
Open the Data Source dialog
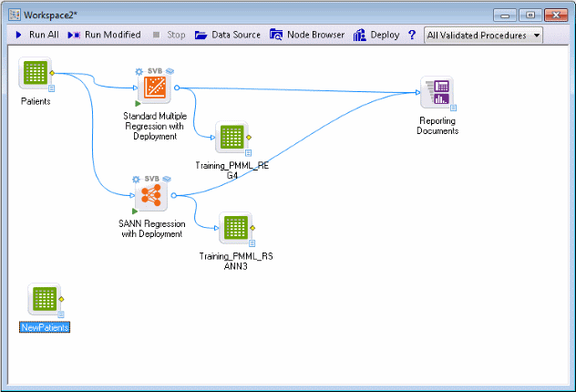pos(227,35)
